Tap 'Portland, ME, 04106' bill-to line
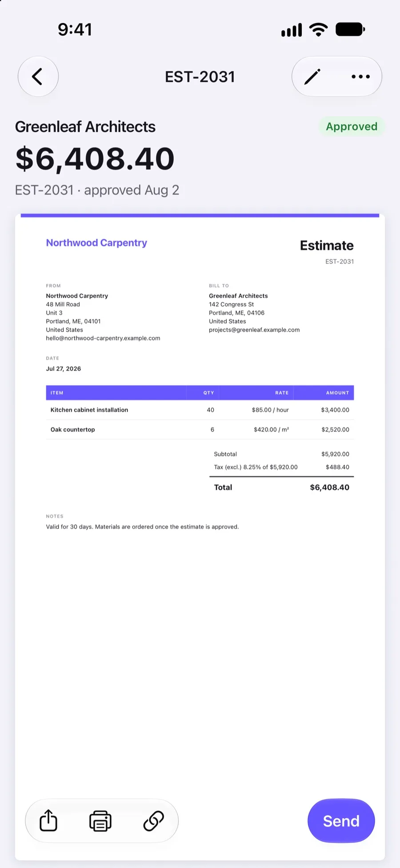This screenshot has height=868, width=400. point(236,313)
